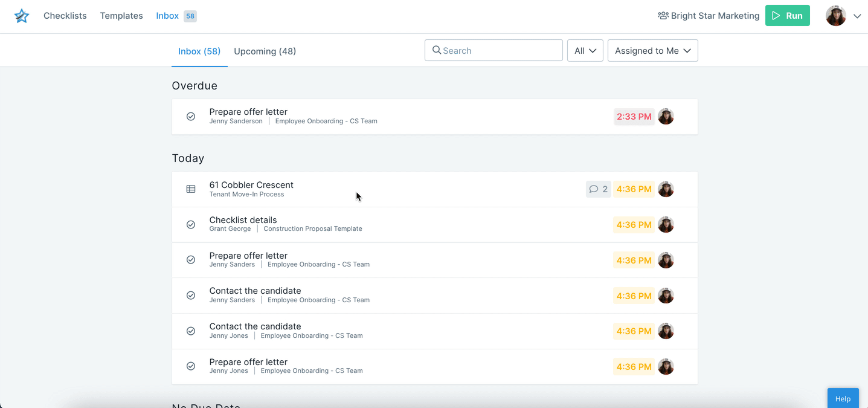This screenshot has height=408, width=868.
Task: Open Jenny Jones Contact the candidate task
Action: click(435, 331)
